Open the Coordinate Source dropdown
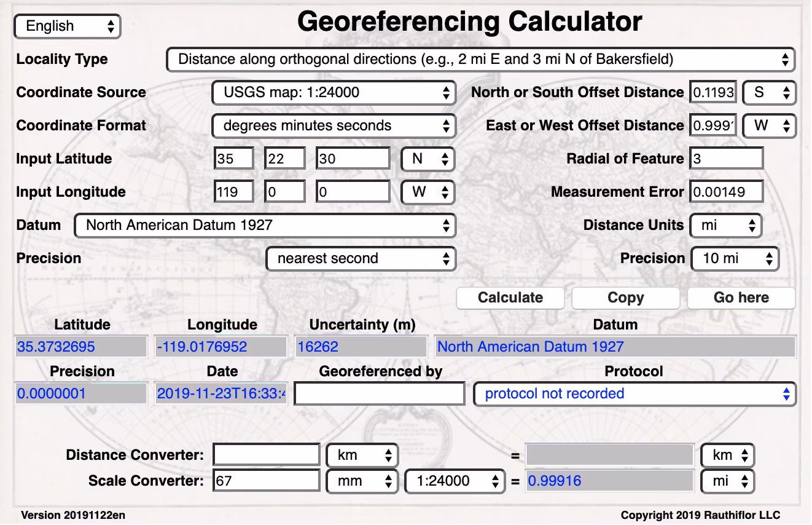The image size is (812, 525). [334, 92]
